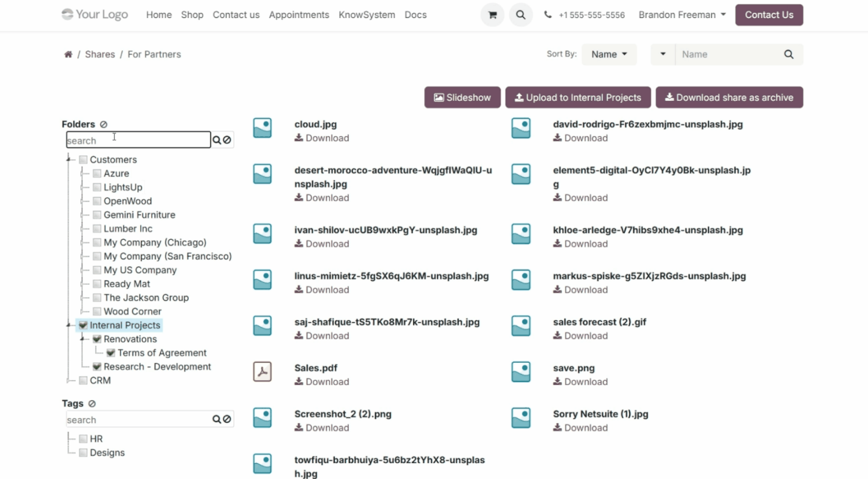
Task: Uncheck the Terms of Agreement checkbox
Action: pos(111,353)
